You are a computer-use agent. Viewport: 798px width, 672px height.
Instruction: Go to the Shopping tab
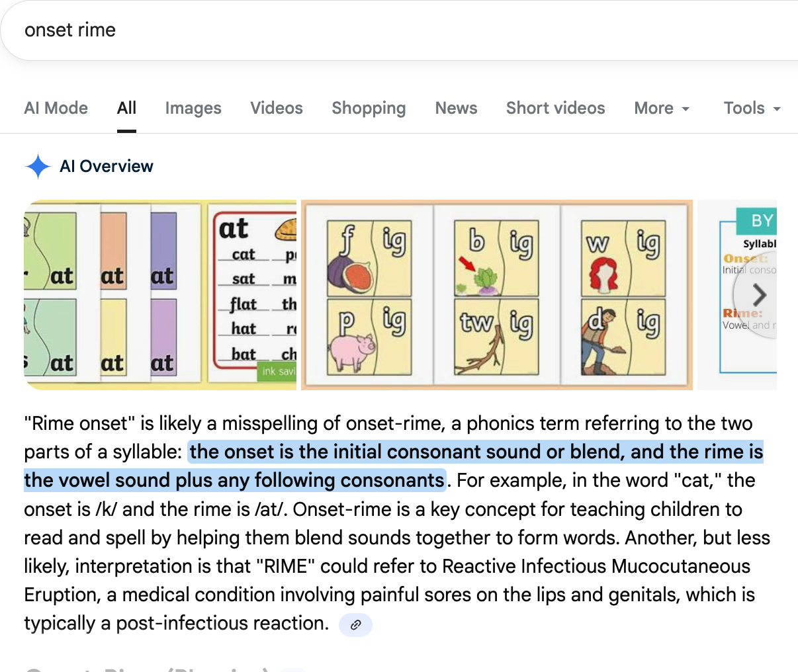[x=369, y=108]
